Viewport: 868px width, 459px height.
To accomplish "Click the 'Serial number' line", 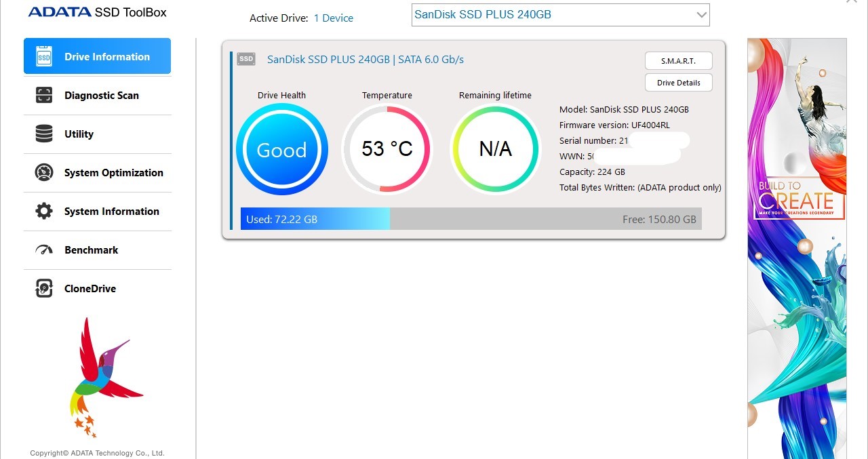I will point(593,141).
